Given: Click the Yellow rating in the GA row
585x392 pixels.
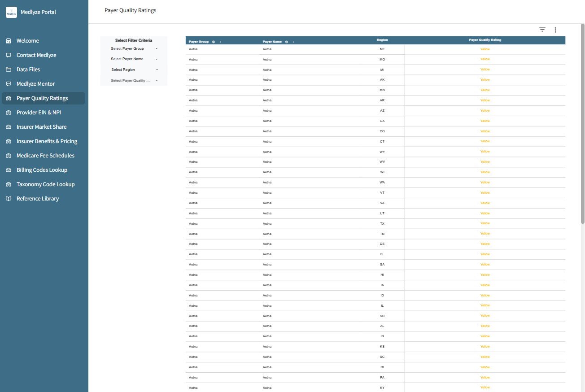Looking at the screenshot, I should tap(485, 265).
